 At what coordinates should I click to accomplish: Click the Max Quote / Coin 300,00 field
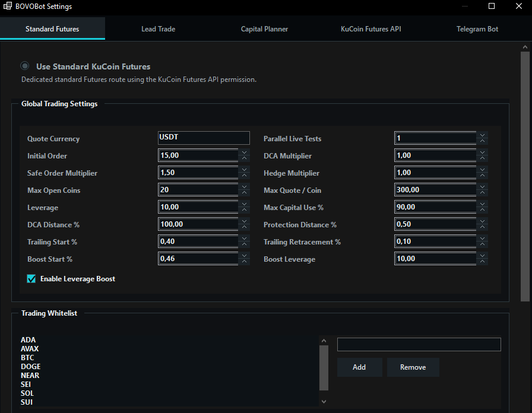coord(435,189)
